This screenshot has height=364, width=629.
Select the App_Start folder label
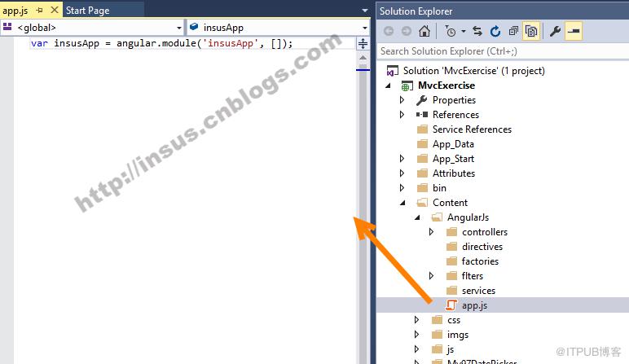453,159
